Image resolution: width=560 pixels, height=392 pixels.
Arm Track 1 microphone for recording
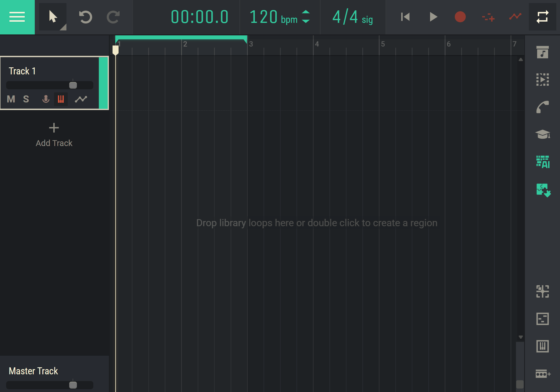pos(46,99)
